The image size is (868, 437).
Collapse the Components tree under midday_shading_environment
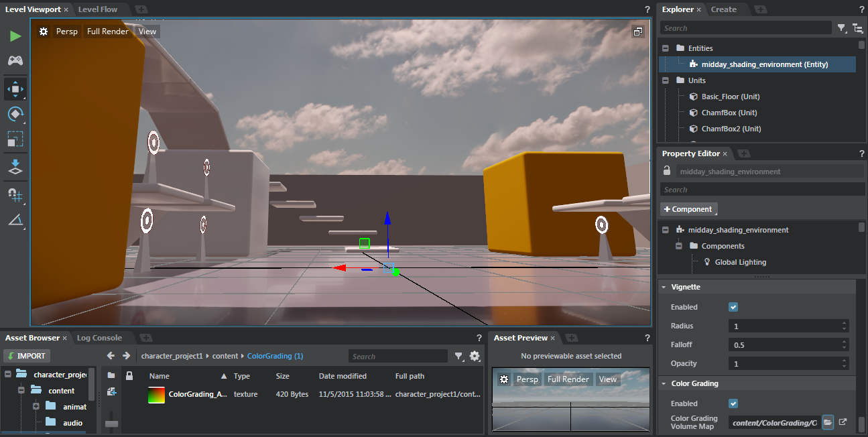(678, 246)
